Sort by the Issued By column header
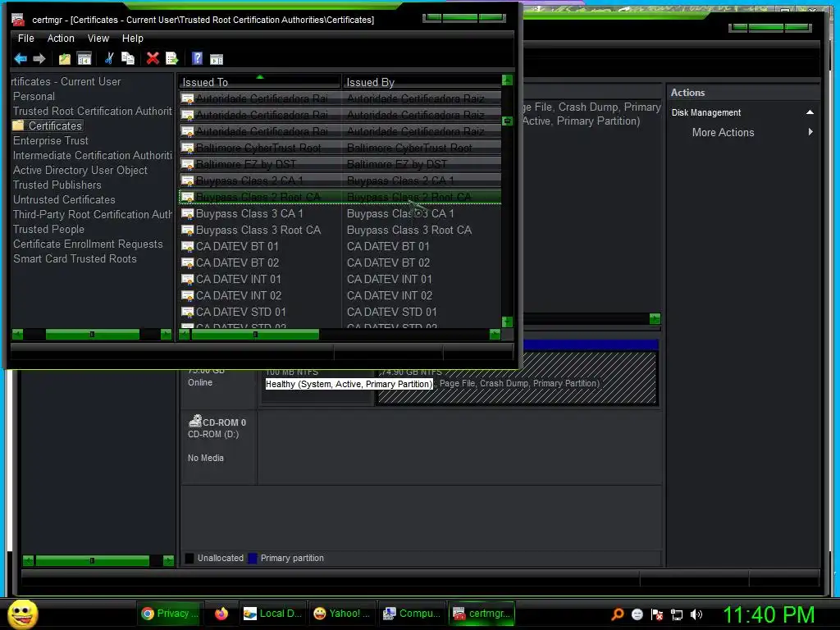 click(x=422, y=82)
